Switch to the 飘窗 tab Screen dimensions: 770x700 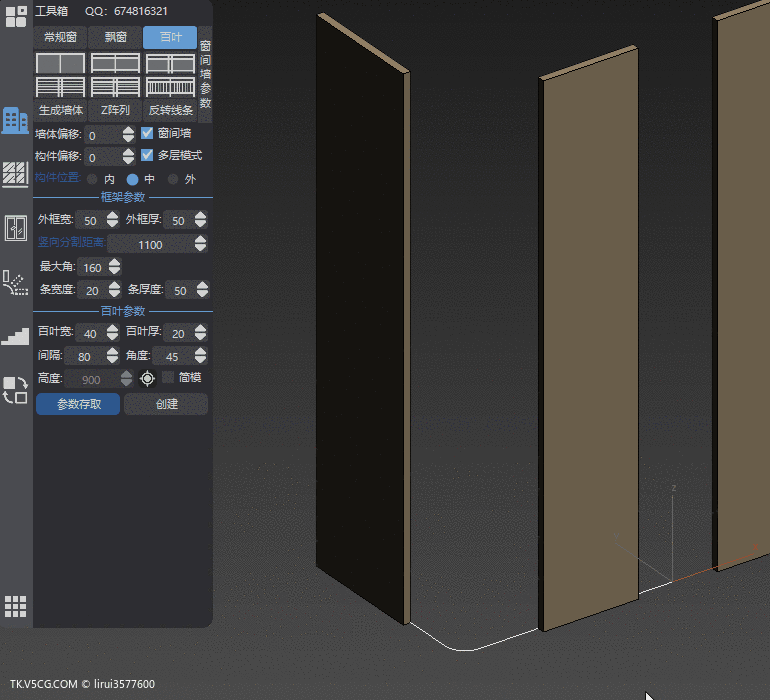(x=115, y=37)
